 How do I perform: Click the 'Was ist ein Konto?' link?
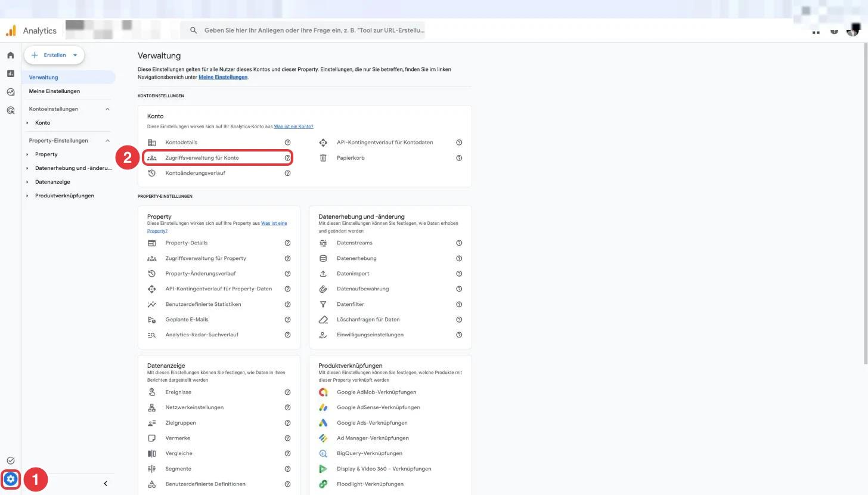[x=293, y=126]
